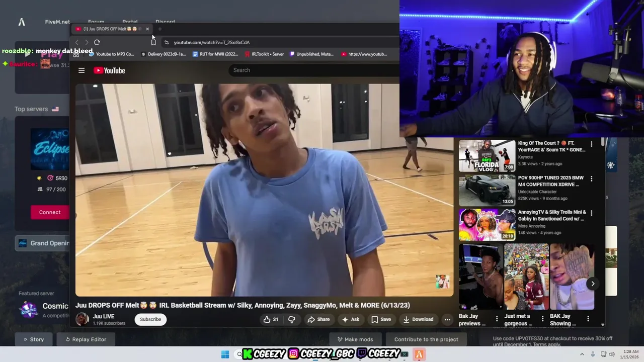The image size is (644, 362).
Task: Open a new browser tab with plus icon
Action: (x=160, y=29)
